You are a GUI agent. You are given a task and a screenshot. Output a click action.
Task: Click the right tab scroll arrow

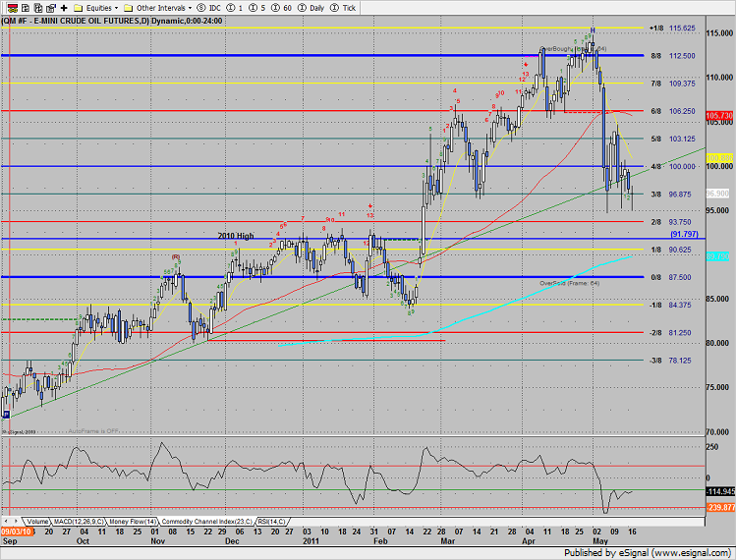tap(16, 521)
